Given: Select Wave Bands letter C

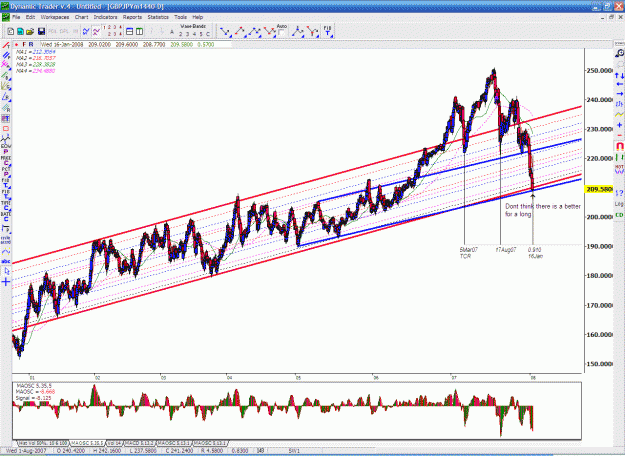Looking at the screenshot, I should 208,34.
